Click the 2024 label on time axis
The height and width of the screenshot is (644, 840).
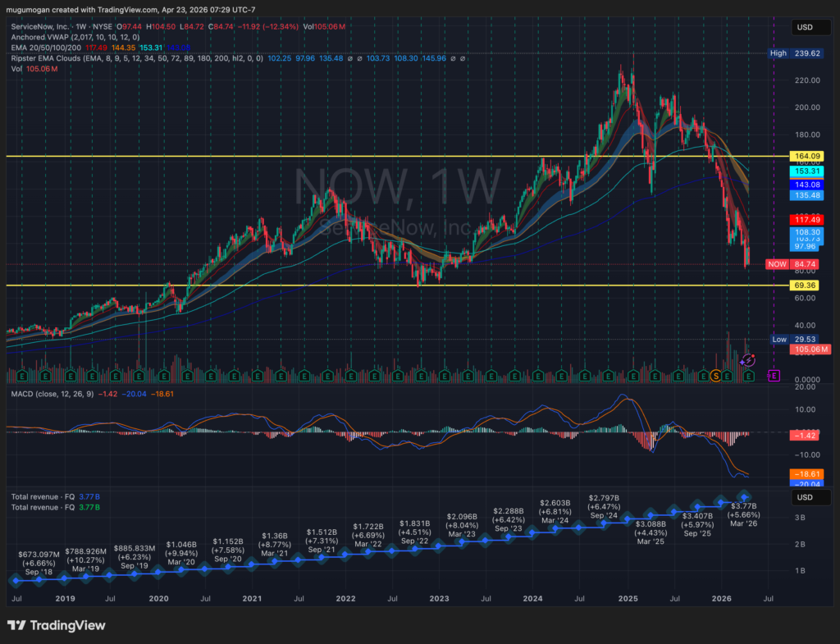535,599
